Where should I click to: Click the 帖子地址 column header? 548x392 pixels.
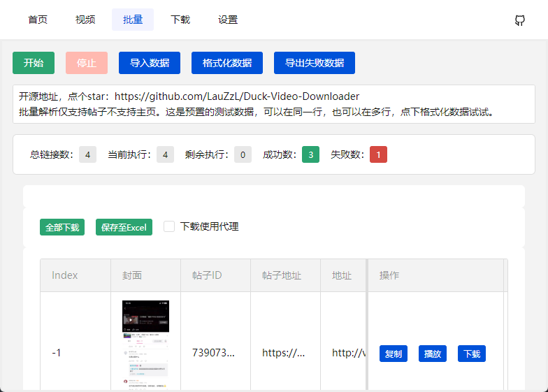pyautogui.click(x=285, y=275)
